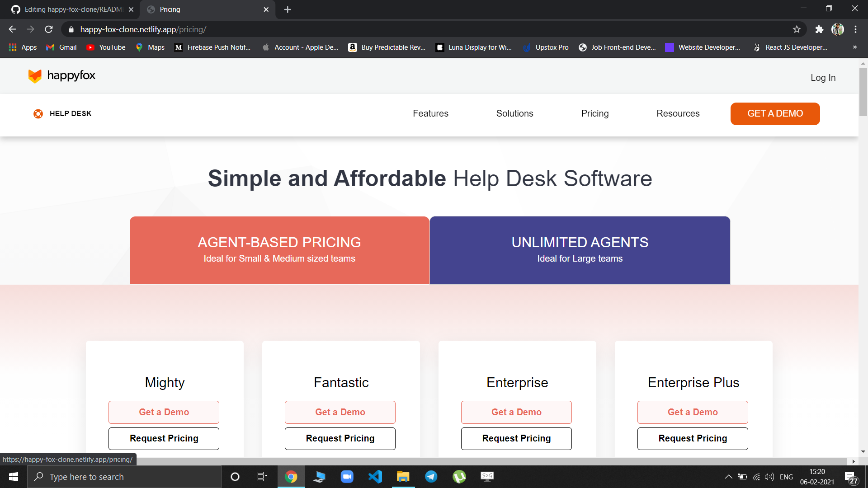
Task: Open the Solutions nav menu
Action: (514, 114)
